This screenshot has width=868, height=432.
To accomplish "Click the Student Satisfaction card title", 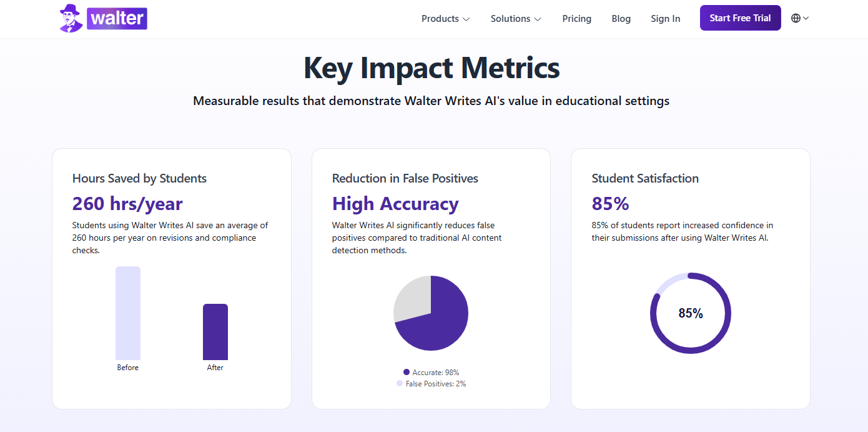I will tap(645, 178).
